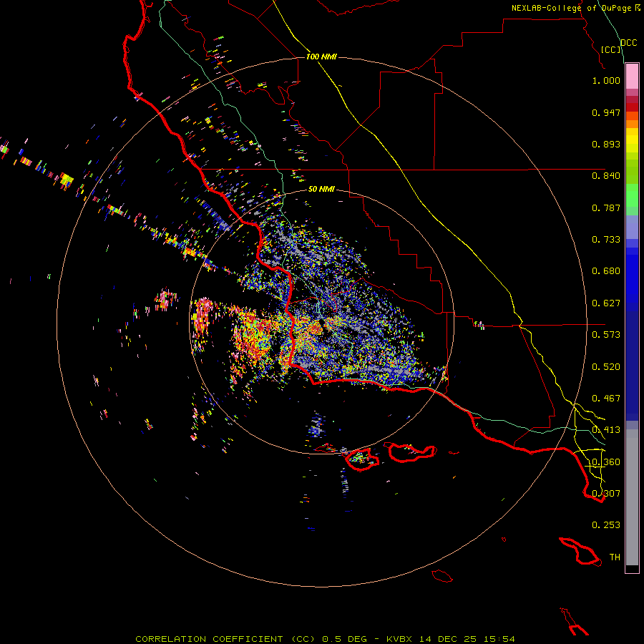Pick the dark navy segment of the color bar
The width and height of the screenshot is (644, 644).
pos(632,366)
